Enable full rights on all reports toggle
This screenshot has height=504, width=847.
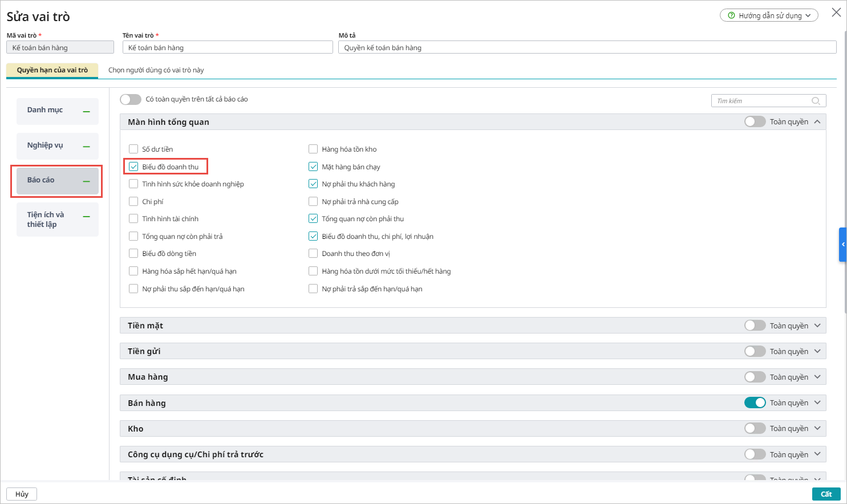point(131,99)
